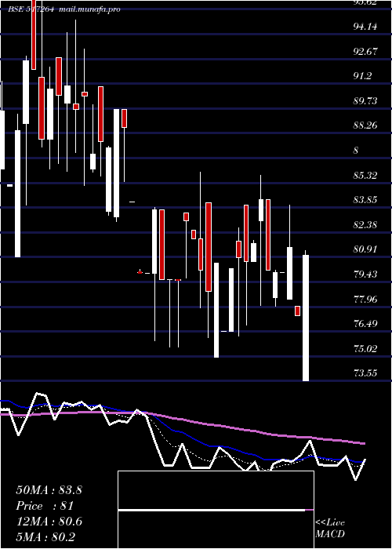Click the 91.2 price axis label
The width and height of the screenshot is (392, 549).
pyautogui.click(x=362, y=76)
